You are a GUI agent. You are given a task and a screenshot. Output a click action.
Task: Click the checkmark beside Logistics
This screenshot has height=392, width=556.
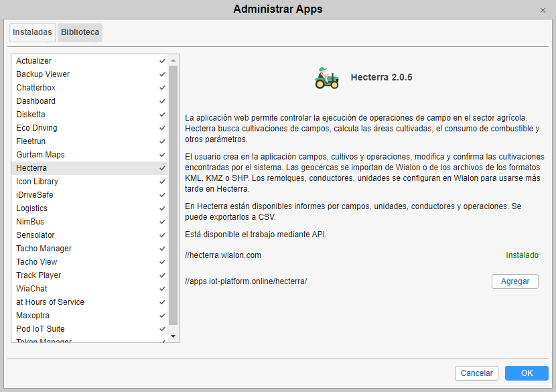tap(162, 208)
